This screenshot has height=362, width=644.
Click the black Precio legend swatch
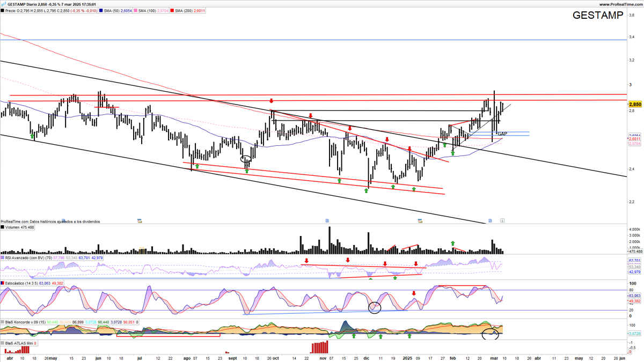pyautogui.click(x=3, y=10)
